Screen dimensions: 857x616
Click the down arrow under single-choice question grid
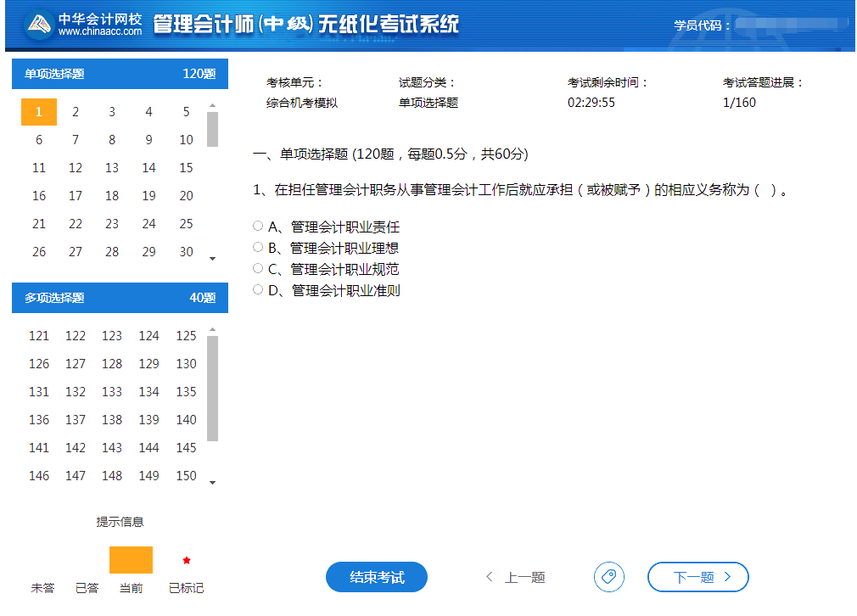[x=213, y=258]
